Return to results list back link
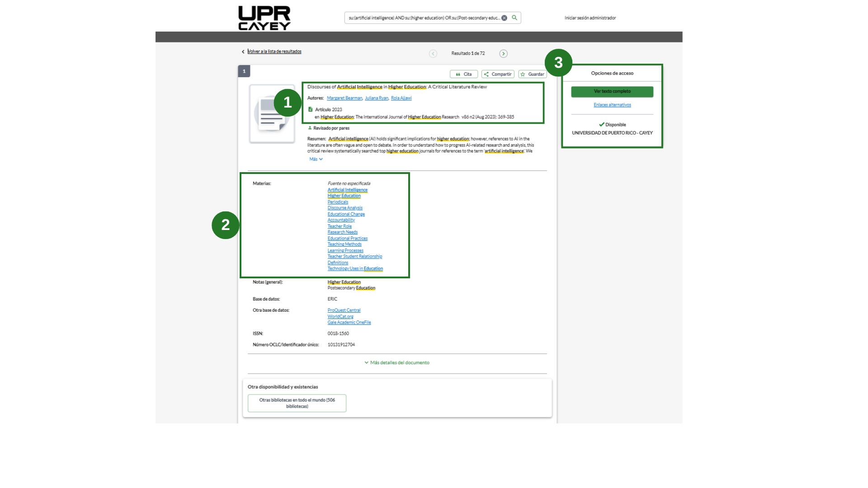Image resolution: width=868 pixels, height=488 pixels. (274, 52)
